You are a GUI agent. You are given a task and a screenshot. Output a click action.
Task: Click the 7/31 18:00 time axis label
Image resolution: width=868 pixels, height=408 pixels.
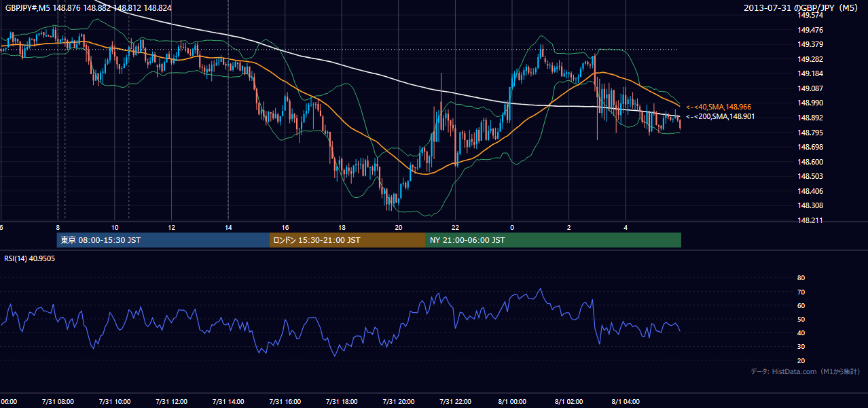(342, 401)
